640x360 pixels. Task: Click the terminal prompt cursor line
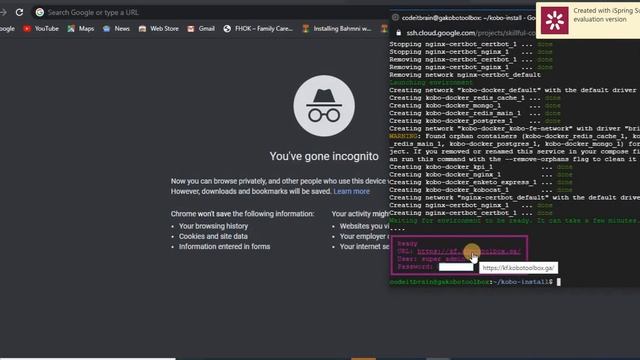tap(475, 282)
